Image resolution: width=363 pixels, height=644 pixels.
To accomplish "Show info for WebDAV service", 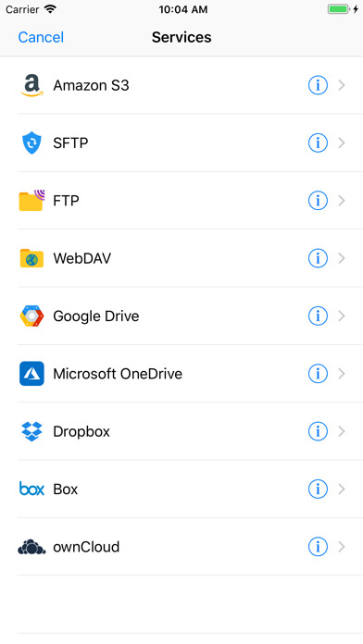I will click(x=318, y=258).
